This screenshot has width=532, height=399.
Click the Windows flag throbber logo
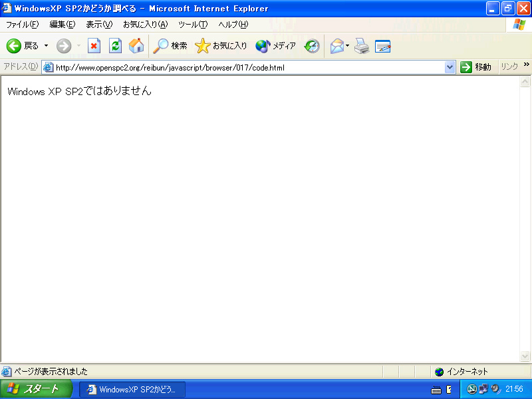[x=519, y=25]
